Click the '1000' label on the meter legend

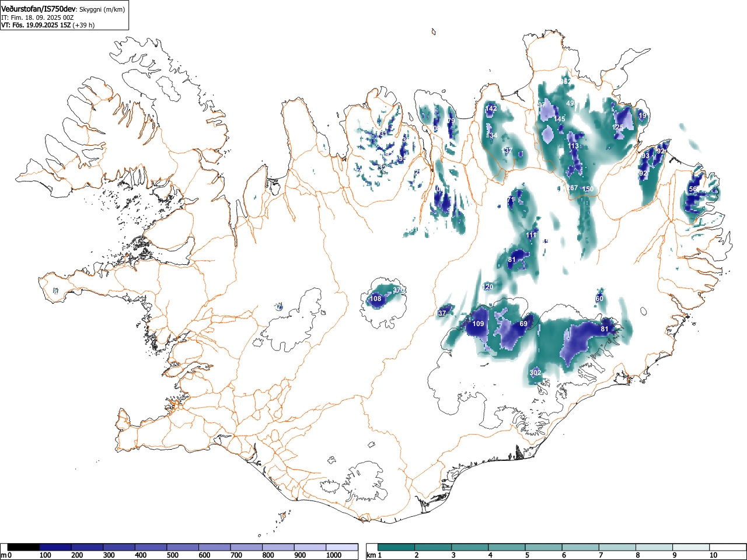pyautogui.click(x=334, y=555)
